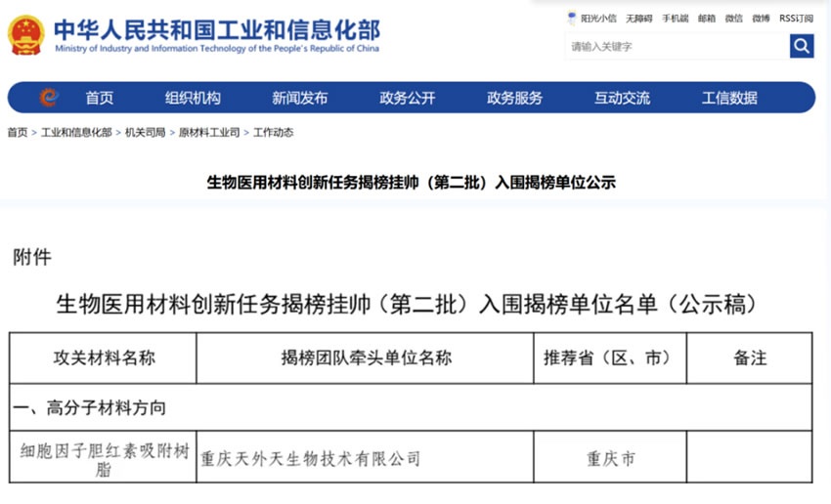The height and width of the screenshot is (504, 831).
Task: Go to 原材料工业司 breadcrumb link
Action: tap(208, 133)
